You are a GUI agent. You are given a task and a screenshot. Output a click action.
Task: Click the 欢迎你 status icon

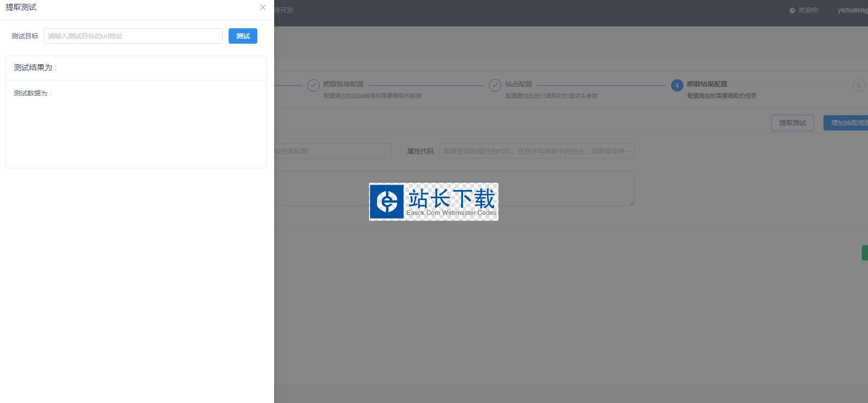[x=792, y=10]
